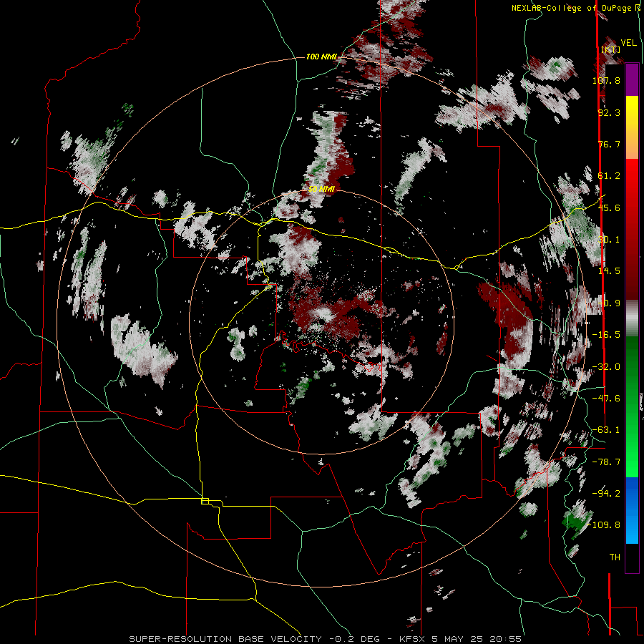Click the 107.8 velocity scale value
The height and width of the screenshot is (644, 644).
click(x=606, y=80)
